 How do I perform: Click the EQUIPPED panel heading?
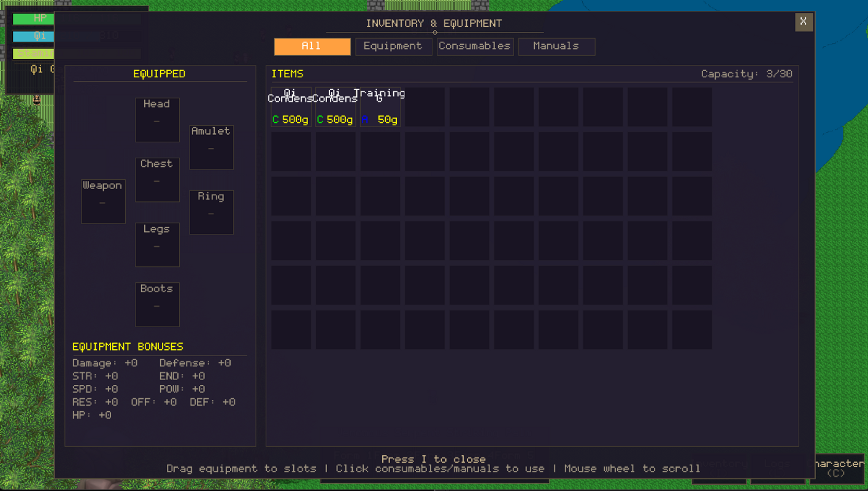click(159, 74)
